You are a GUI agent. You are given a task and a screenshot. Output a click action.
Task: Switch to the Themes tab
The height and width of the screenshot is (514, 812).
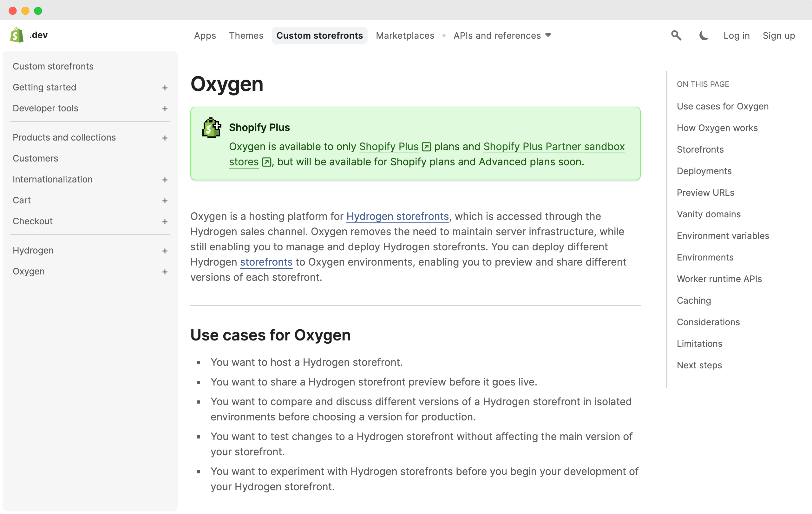coord(246,36)
